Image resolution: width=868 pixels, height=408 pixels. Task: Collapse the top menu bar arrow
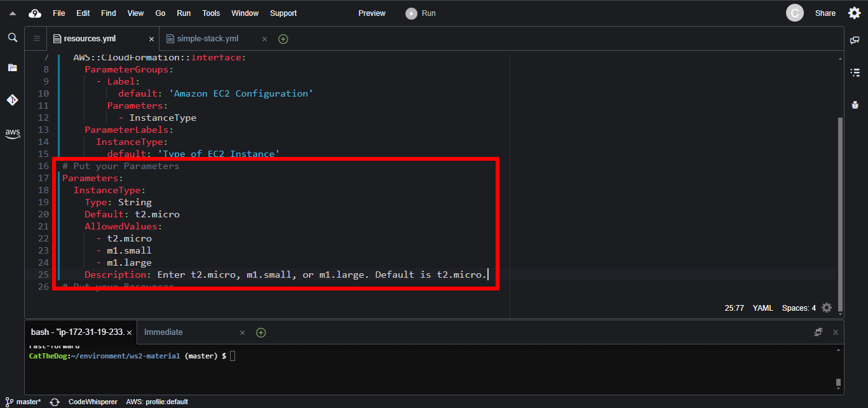click(13, 13)
